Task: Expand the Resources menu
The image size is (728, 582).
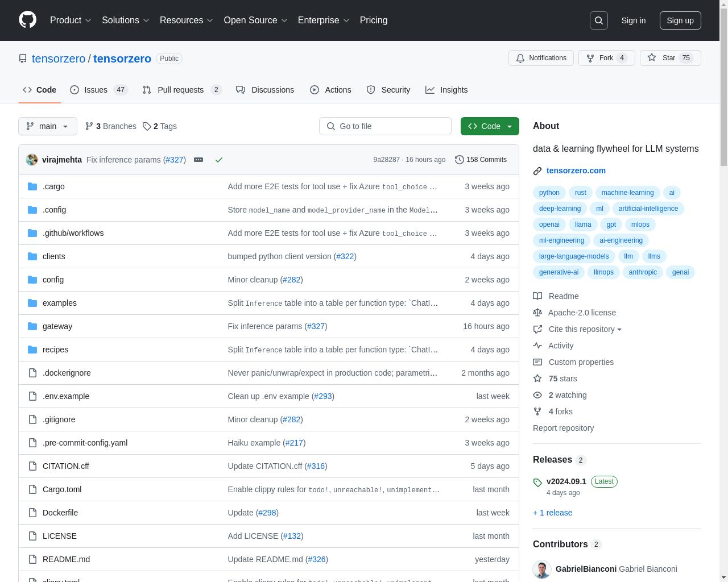Action: 187,20
